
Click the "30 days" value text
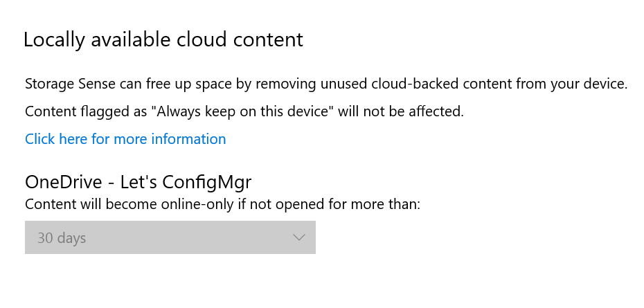62,238
